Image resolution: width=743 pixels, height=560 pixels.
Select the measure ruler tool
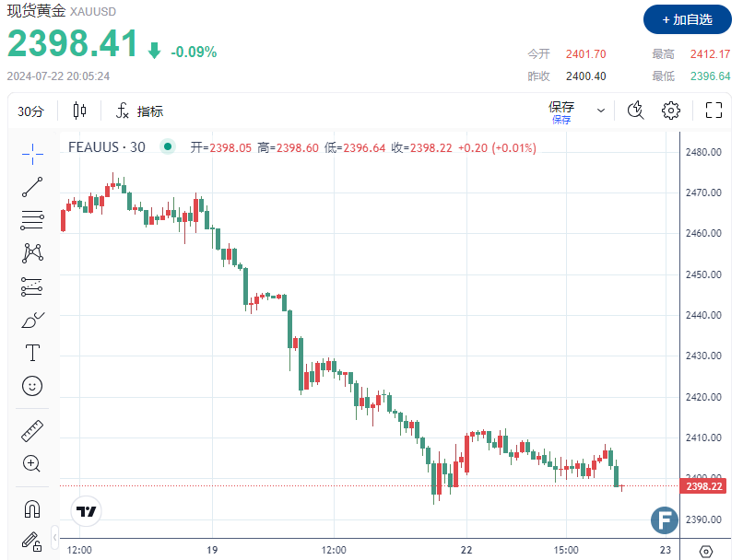[x=32, y=430]
